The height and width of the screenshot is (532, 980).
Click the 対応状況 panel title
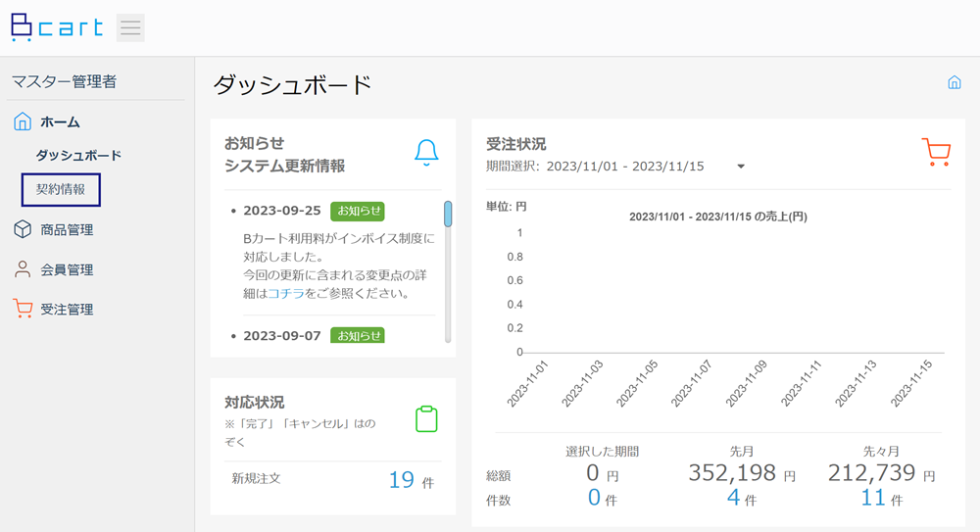[x=255, y=402]
